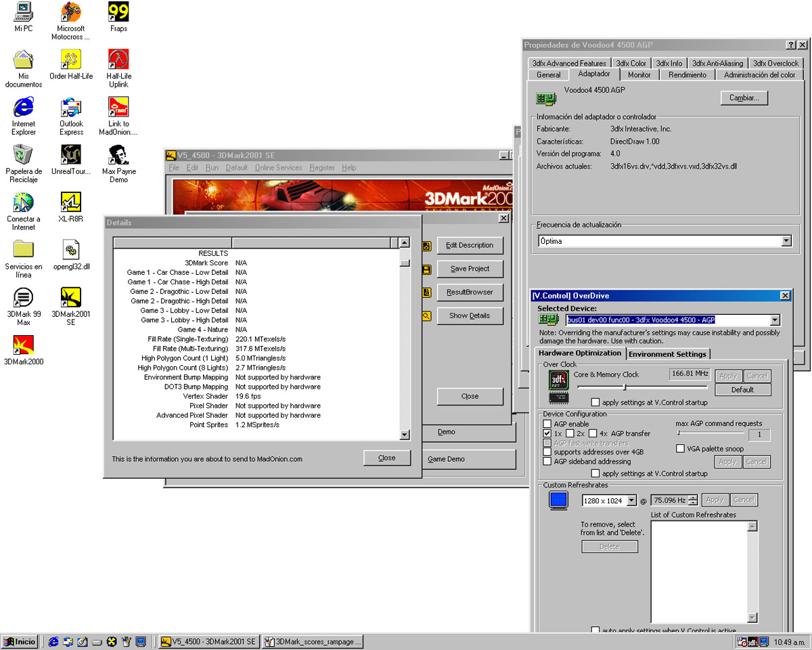
Task: Switch to the Monitor tab
Action: click(x=639, y=74)
